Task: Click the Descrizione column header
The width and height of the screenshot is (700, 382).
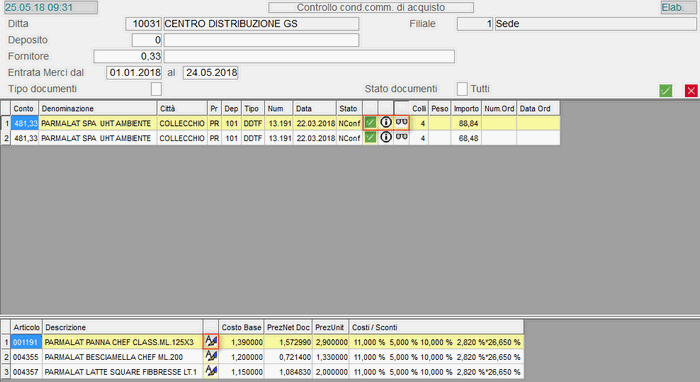Action: coord(122,327)
